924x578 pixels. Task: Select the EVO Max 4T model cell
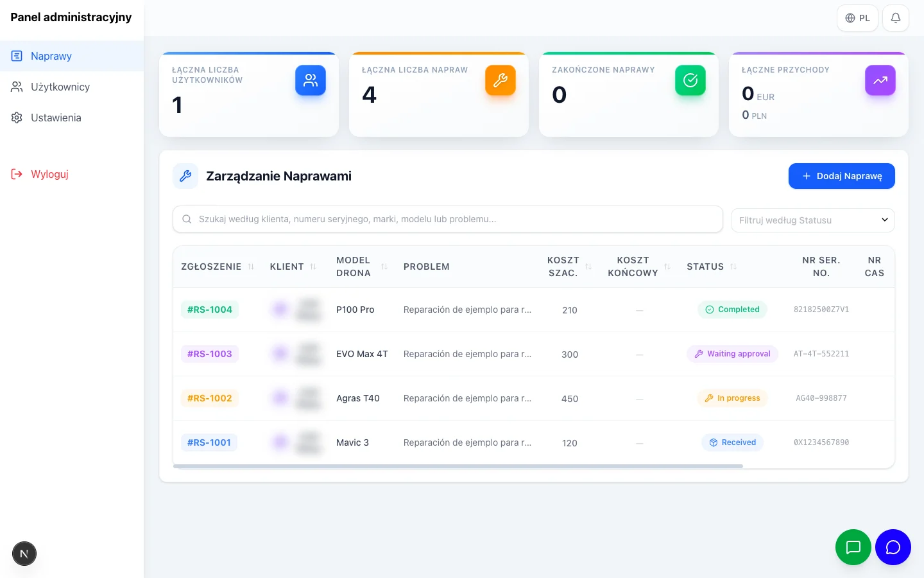362,354
